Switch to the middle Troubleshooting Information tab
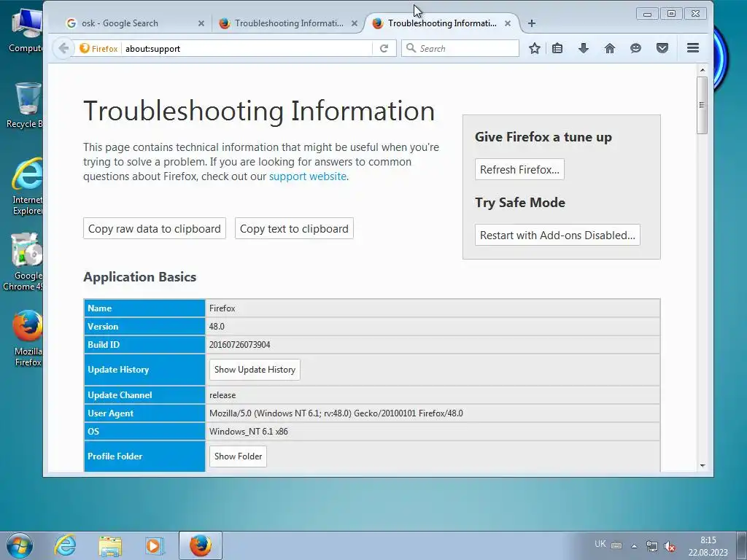The height and width of the screenshot is (560, 747). coord(289,23)
